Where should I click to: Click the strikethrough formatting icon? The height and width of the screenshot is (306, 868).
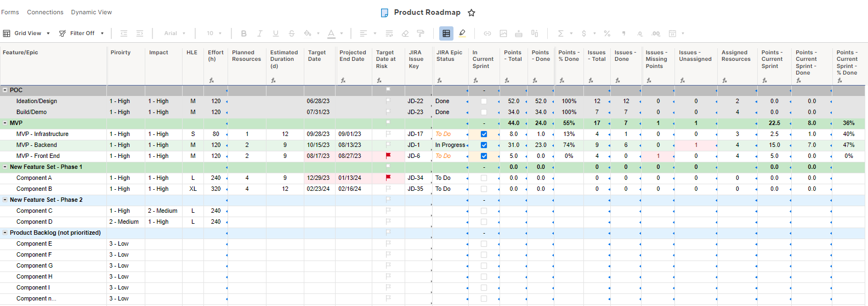[x=291, y=33]
